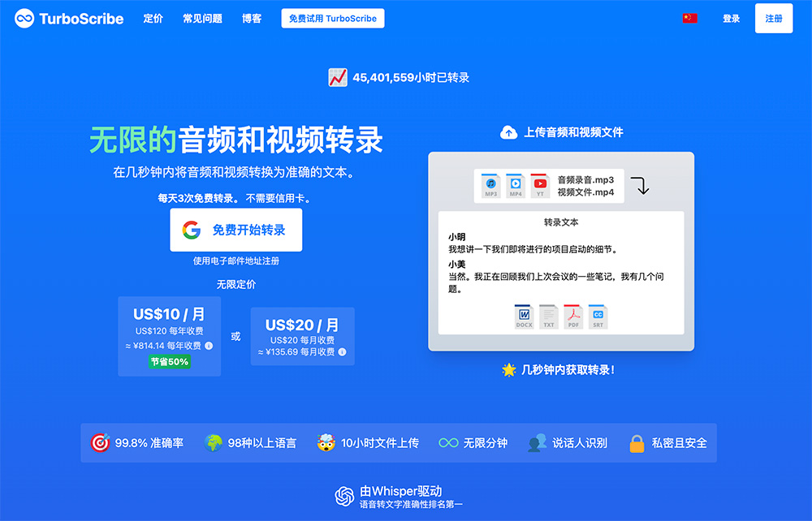The image size is (812, 521).
Task: Click the Google G logo icon
Action: pyautogui.click(x=191, y=230)
